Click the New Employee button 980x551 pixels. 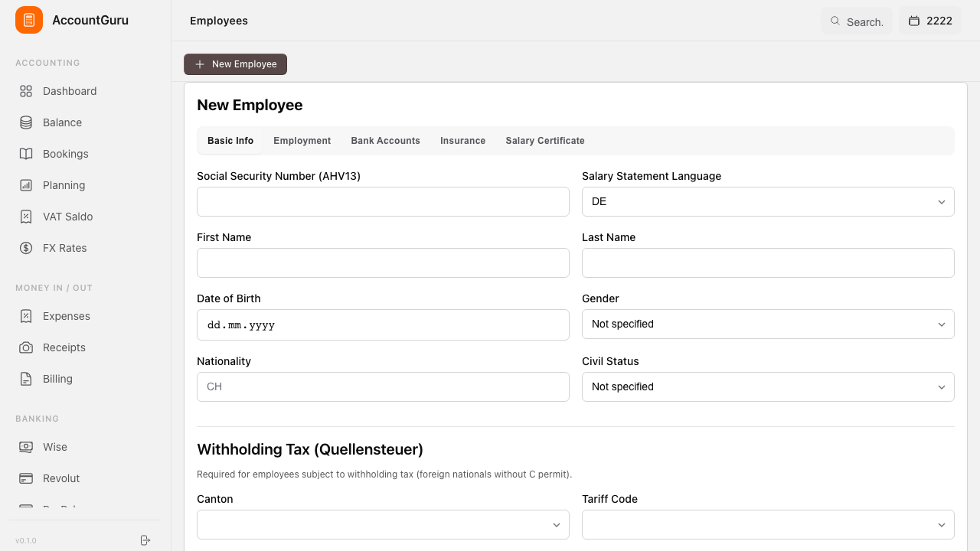tap(235, 64)
